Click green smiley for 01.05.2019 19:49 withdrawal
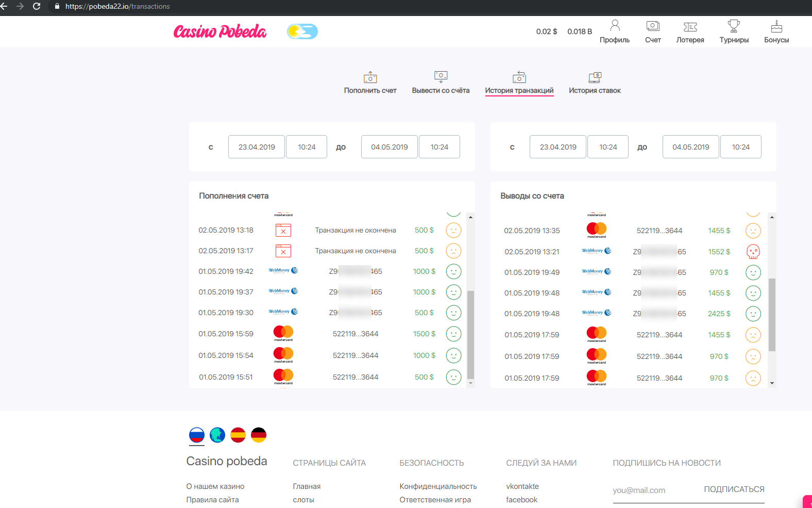 (753, 272)
